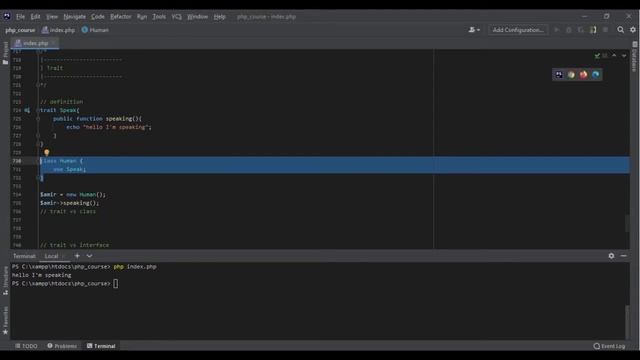
Task: Collapse the speaking function code fold
Action: (38, 119)
